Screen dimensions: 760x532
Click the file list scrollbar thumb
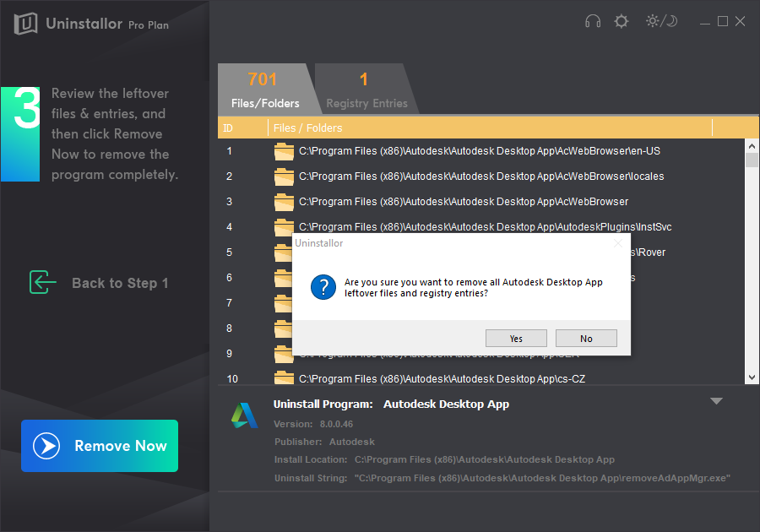click(x=752, y=160)
